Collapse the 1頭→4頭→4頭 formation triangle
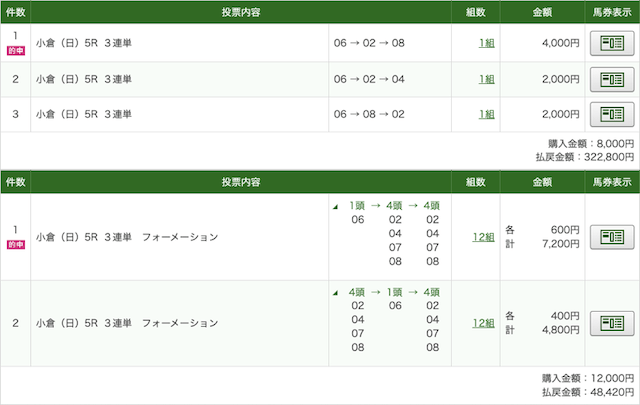The height and width of the screenshot is (405, 640). click(336, 207)
